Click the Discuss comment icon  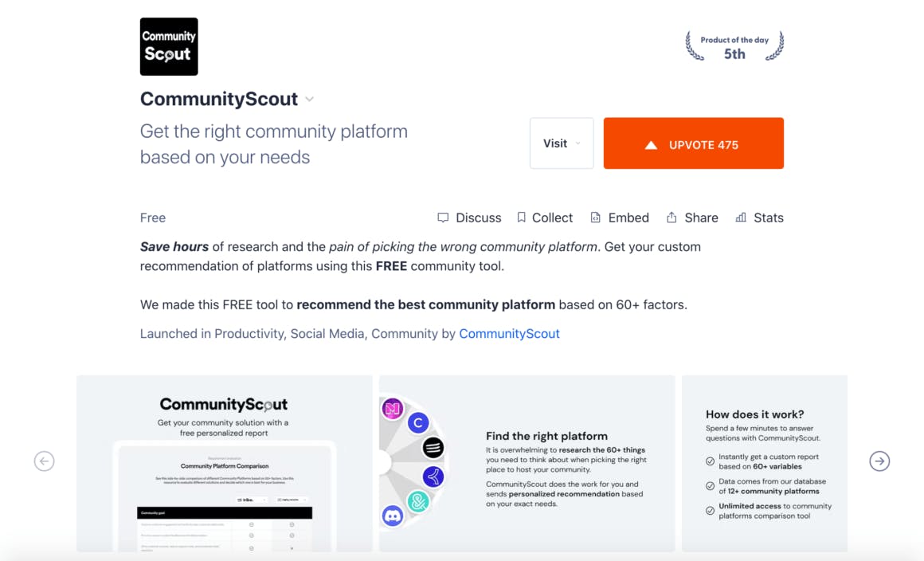(443, 218)
